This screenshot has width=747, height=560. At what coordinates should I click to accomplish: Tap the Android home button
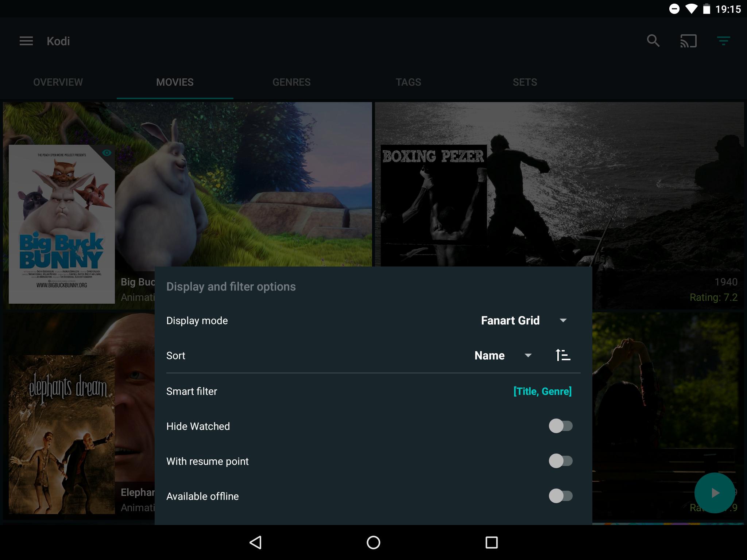(373, 542)
